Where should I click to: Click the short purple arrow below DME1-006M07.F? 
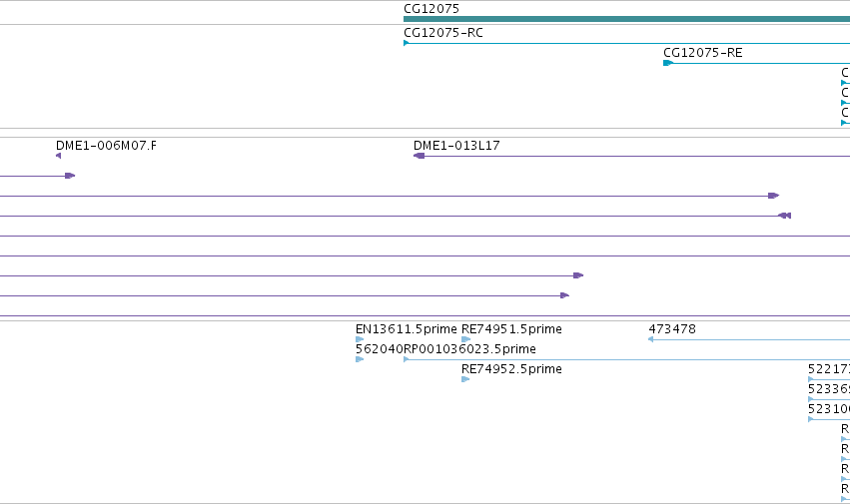[70, 176]
